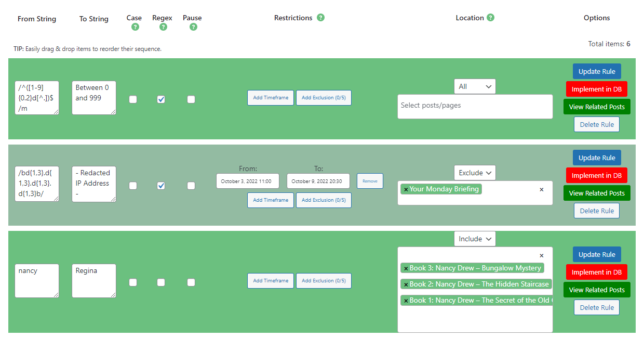Screen dimensions: 644x338
Task: Open the Restrictions help tooltip icon
Action: tap(321, 18)
